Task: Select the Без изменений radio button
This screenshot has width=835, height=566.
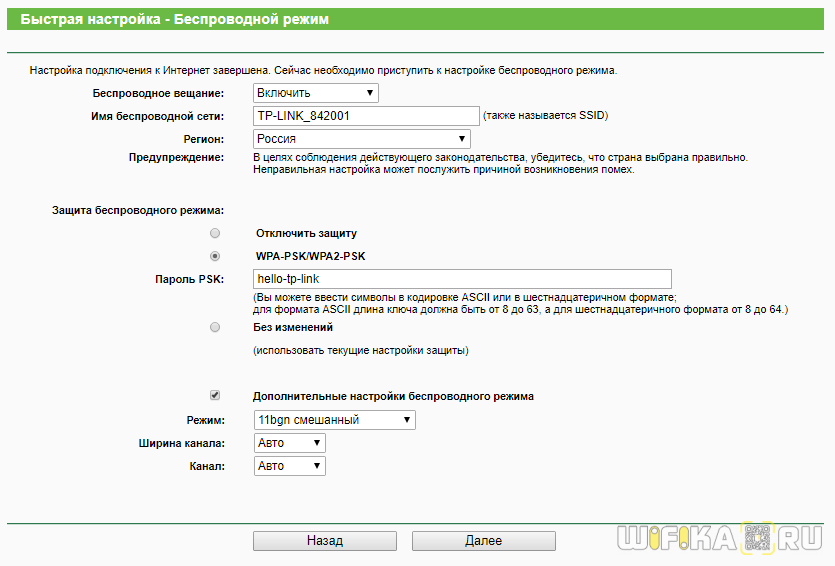Action: (x=215, y=327)
